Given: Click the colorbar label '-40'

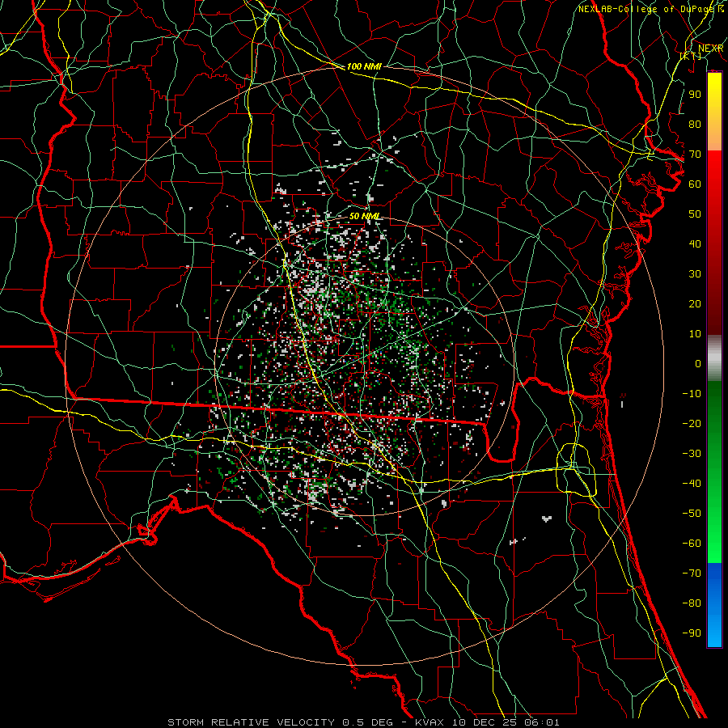Looking at the screenshot, I should tap(692, 484).
